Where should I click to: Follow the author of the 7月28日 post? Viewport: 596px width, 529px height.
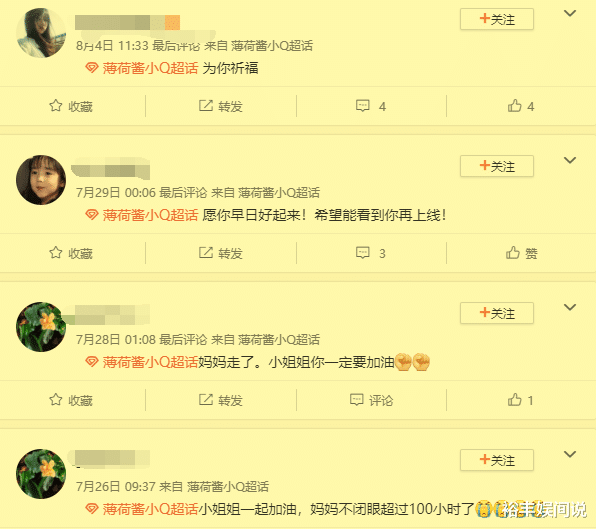(497, 313)
